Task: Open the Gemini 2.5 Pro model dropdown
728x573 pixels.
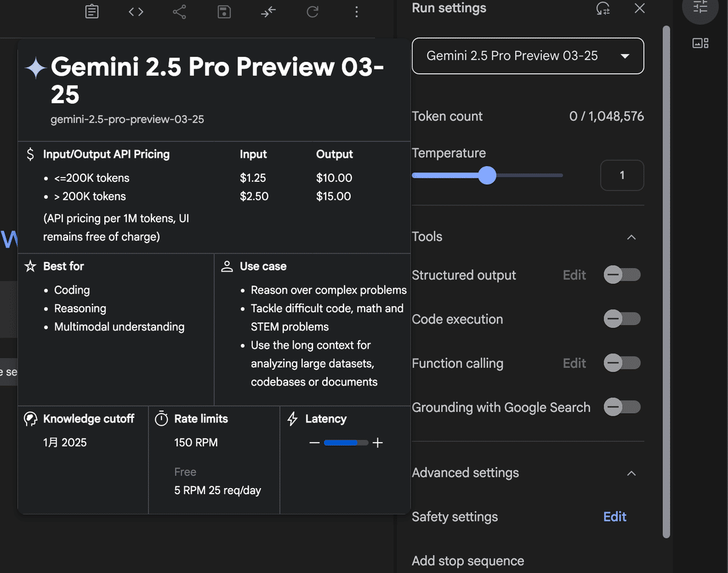Action: 528,56
